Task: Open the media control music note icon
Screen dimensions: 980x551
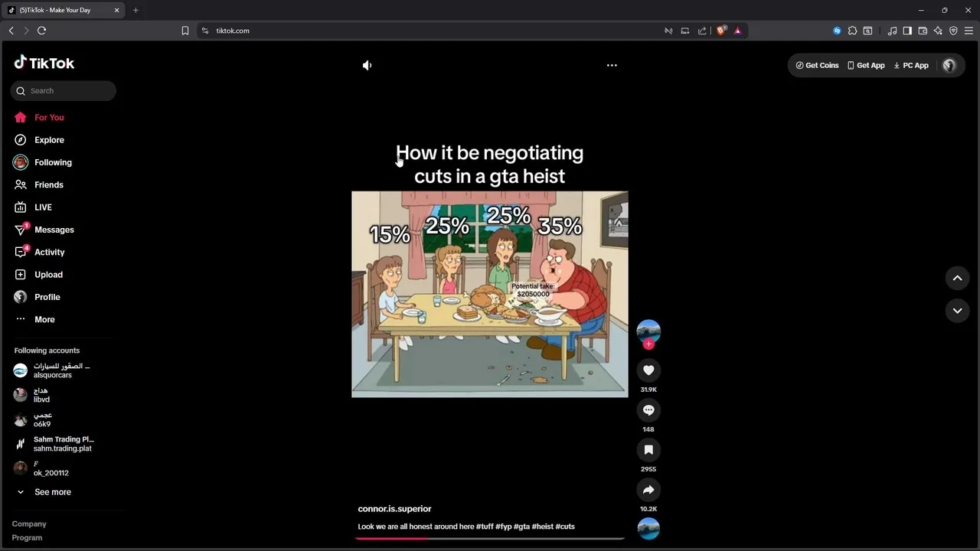Action: tap(892, 31)
